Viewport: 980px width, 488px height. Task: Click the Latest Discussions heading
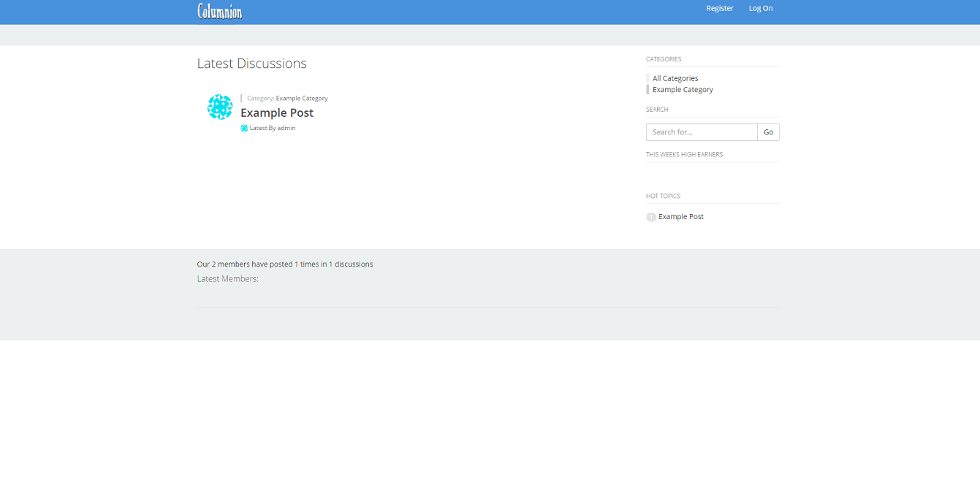(252, 64)
